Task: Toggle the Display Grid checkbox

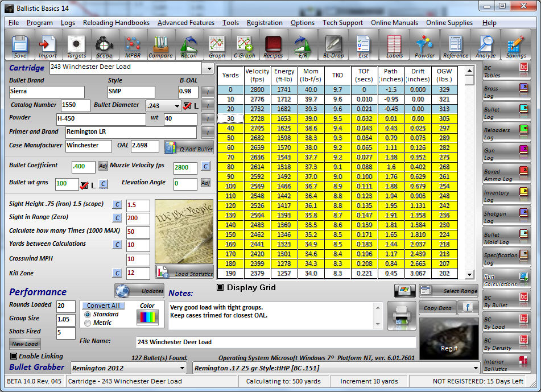Action: coord(221,287)
